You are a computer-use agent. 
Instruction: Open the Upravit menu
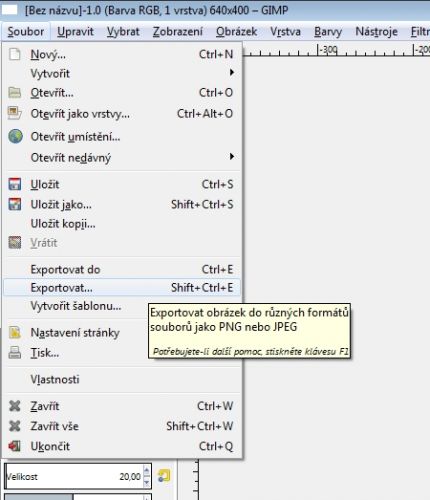tap(75, 32)
